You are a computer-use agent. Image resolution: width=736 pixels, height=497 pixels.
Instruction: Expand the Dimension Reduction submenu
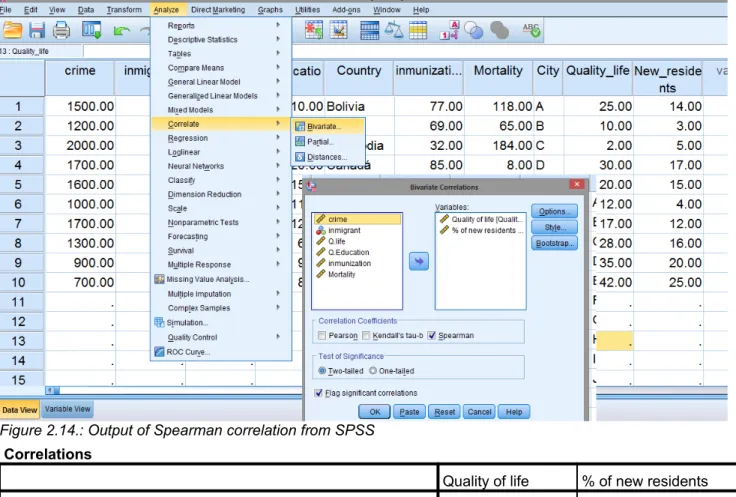[221, 194]
